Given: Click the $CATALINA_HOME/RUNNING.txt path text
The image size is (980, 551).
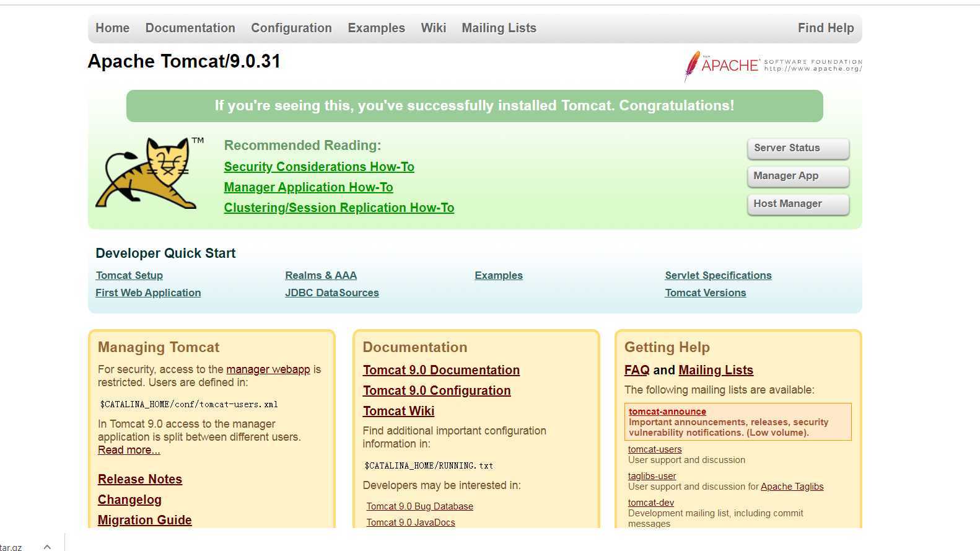Looking at the screenshot, I should pyautogui.click(x=429, y=465).
